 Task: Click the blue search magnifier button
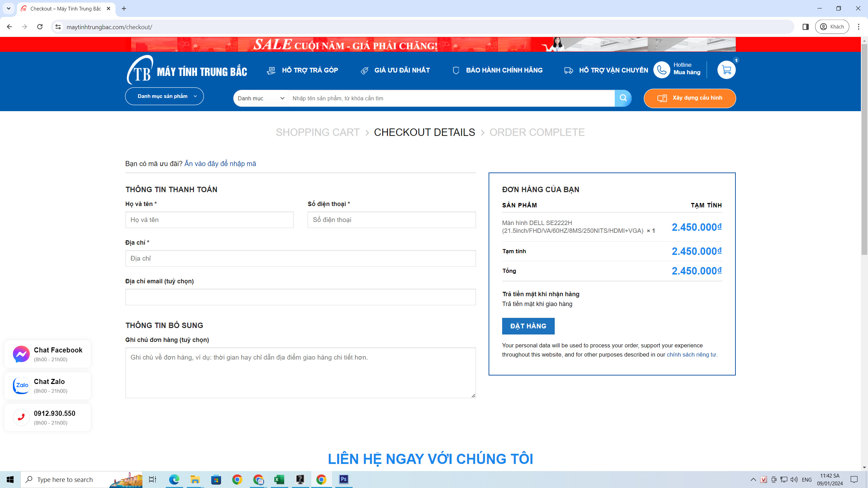[623, 98]
